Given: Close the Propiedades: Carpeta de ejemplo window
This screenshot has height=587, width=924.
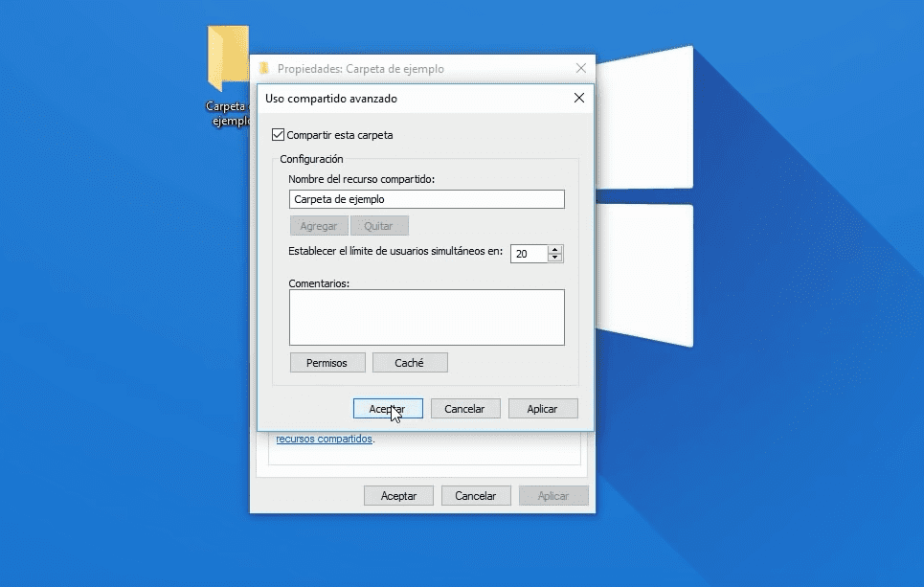Looking at the screenshot, I should point(581,69).
